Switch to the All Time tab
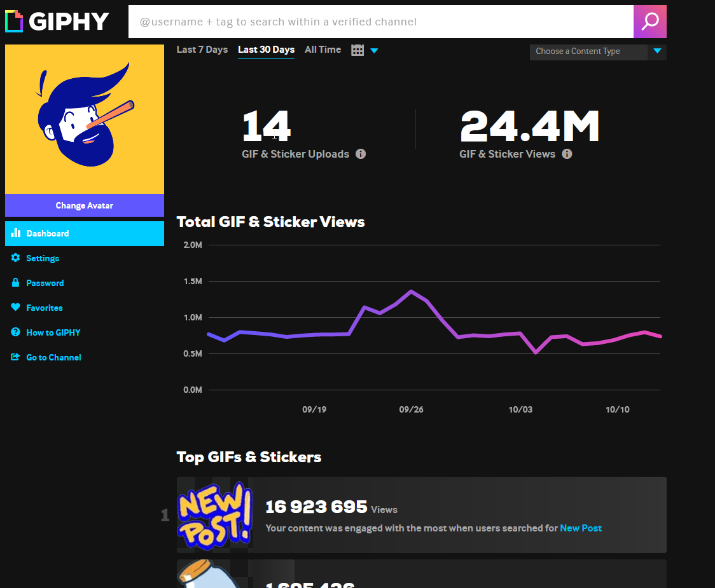Viewport: 715px width, 588px height. [x=323, y=49]
